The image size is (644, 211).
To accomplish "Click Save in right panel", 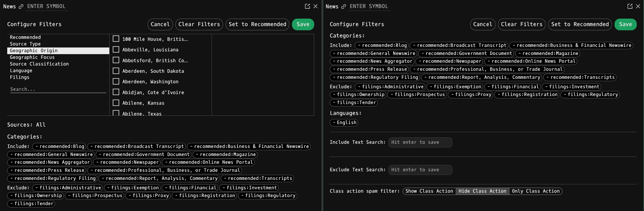I will point(626,24).
